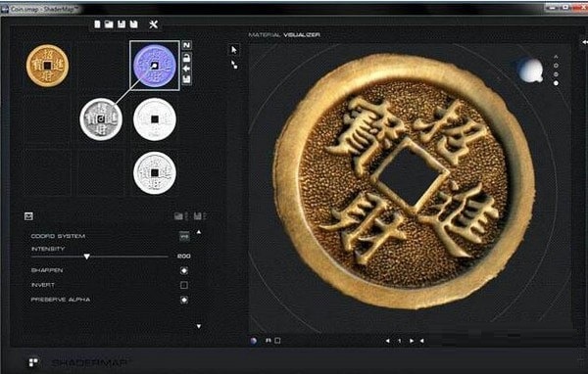The width and height of the screenshot is (588, 374).
Task: Click the up caret above the view dots
Action: click(556, 57)
